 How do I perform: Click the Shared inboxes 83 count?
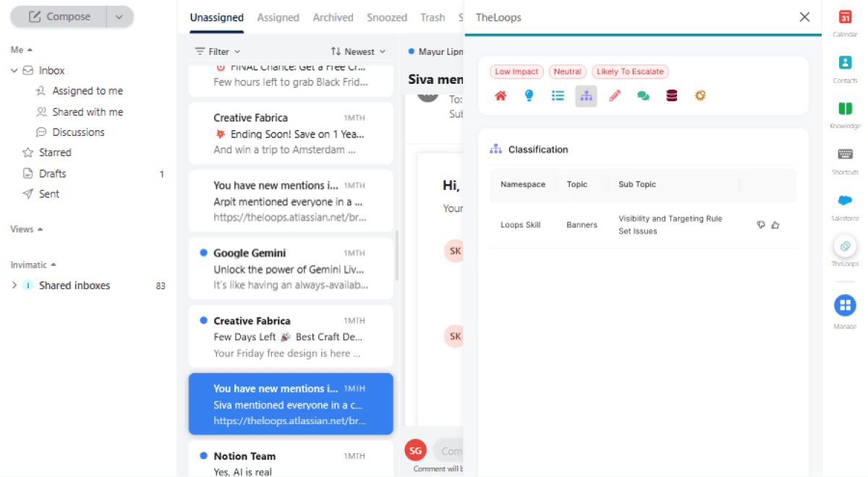[161, 285]
